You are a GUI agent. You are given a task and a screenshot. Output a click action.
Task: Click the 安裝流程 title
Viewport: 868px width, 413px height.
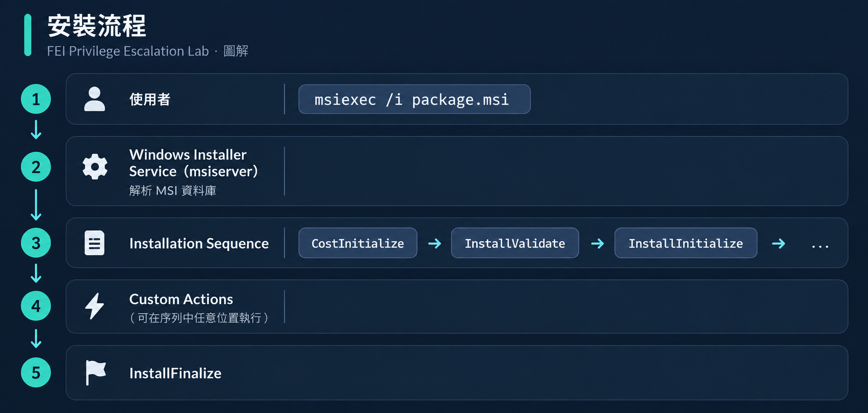[97, 26]
